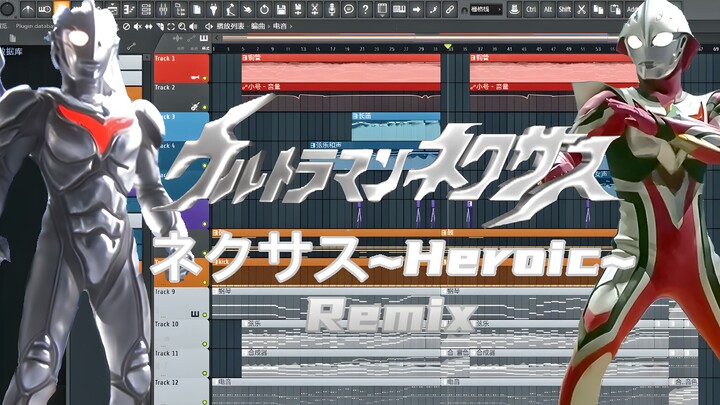The width and height of the screenshot is (720, 405).
Task: Open the dropdown under the typing-keyboard icon
Action: pyautogui.click(x=382, y=16)
